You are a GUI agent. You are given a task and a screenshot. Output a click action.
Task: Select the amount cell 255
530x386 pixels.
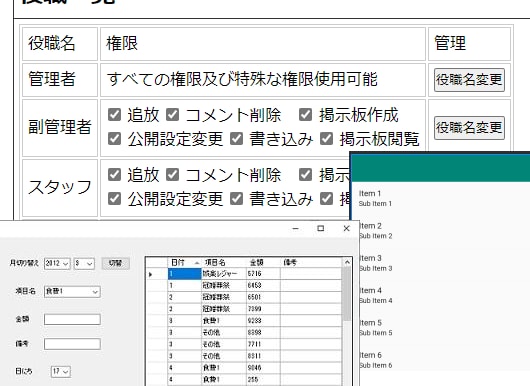click(263, 380)
